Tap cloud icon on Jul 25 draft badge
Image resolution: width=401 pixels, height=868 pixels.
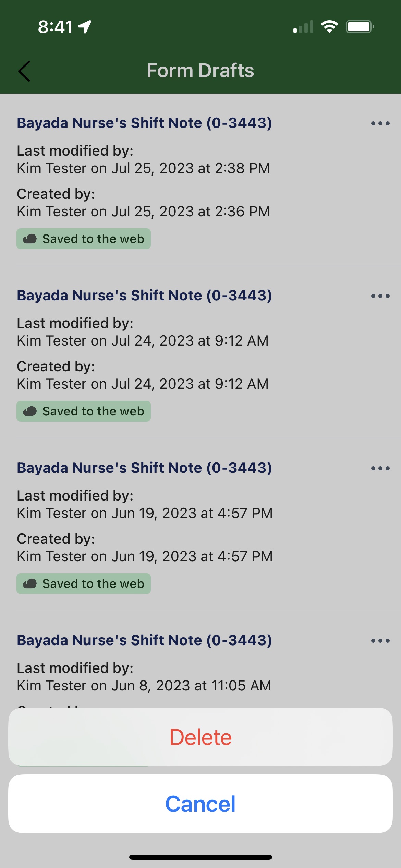coord(30,239)
